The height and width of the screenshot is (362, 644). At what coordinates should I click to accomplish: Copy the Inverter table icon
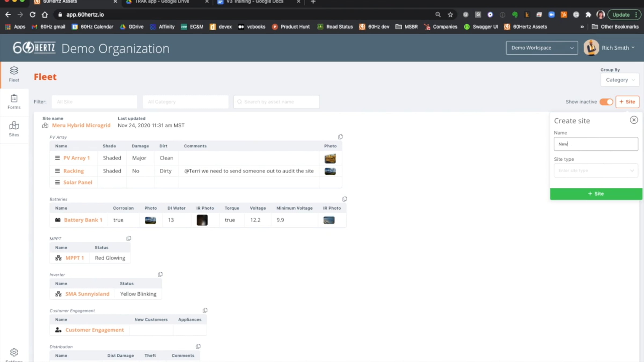click(160, 274)
